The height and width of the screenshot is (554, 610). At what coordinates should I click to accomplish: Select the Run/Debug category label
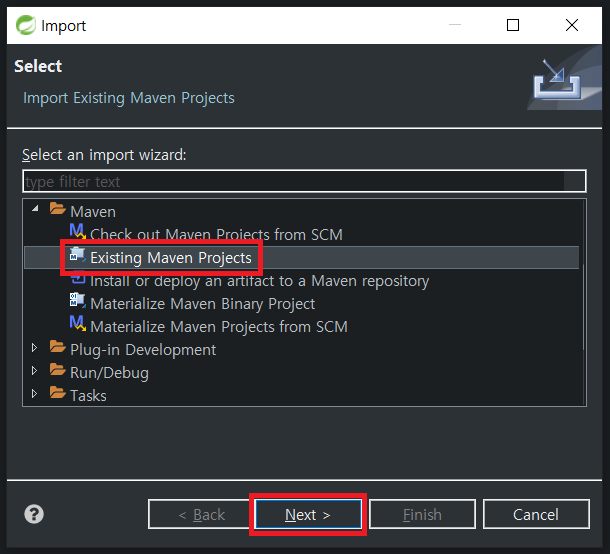109,372
